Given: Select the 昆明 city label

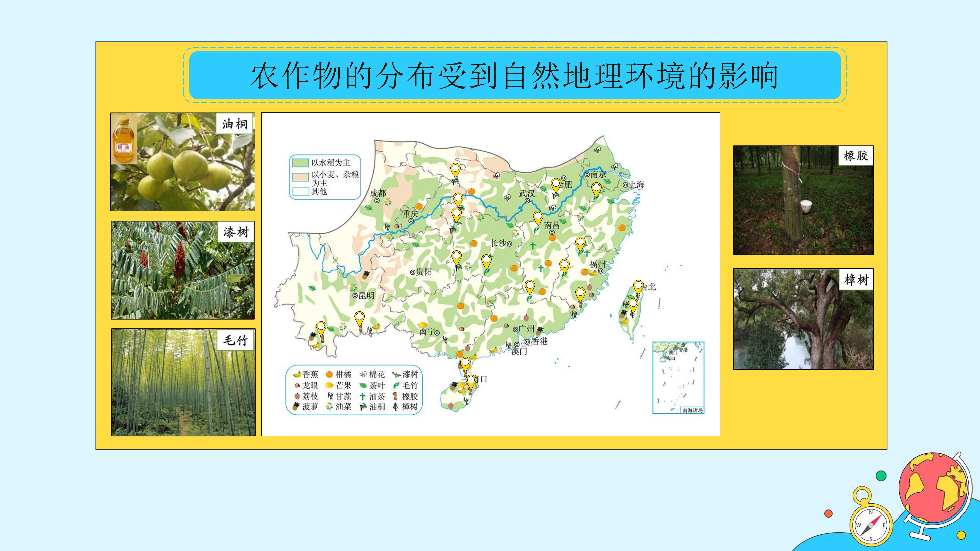Looking at the screenshot, I should [367, 295].
